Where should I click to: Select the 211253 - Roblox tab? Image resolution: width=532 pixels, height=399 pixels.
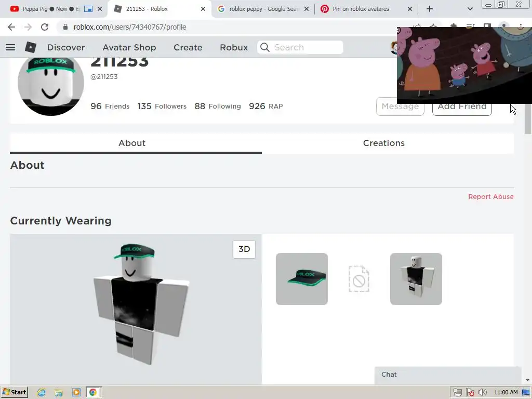pyautogui.click(x=147, y=9)
